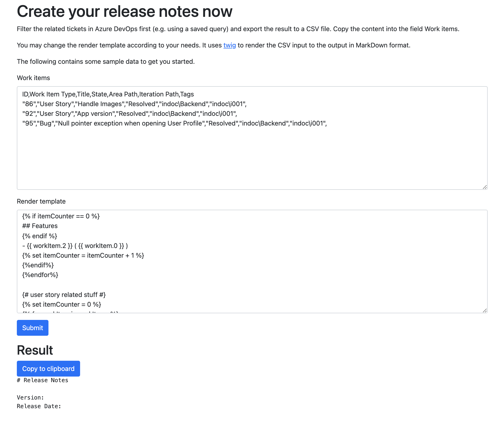Click the Copy to clipboard button

(x=48, y=368)
